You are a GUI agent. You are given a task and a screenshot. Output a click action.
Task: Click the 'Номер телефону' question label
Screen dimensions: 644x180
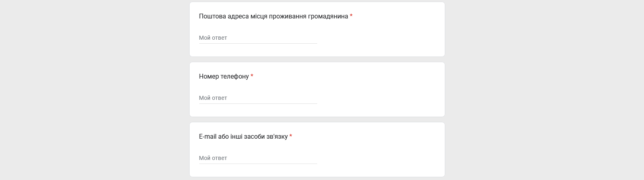point(224,77)
